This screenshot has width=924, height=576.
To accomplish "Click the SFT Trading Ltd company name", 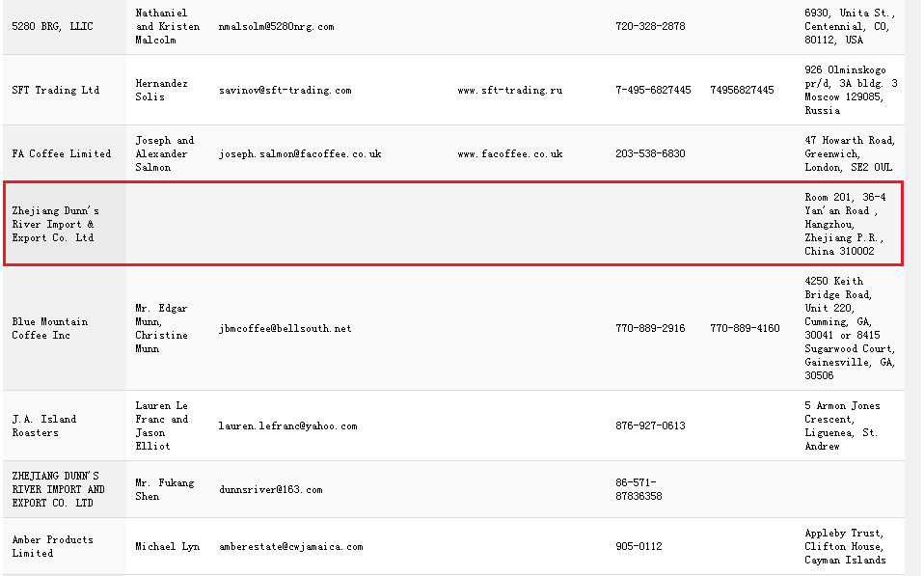I will 55,91.
